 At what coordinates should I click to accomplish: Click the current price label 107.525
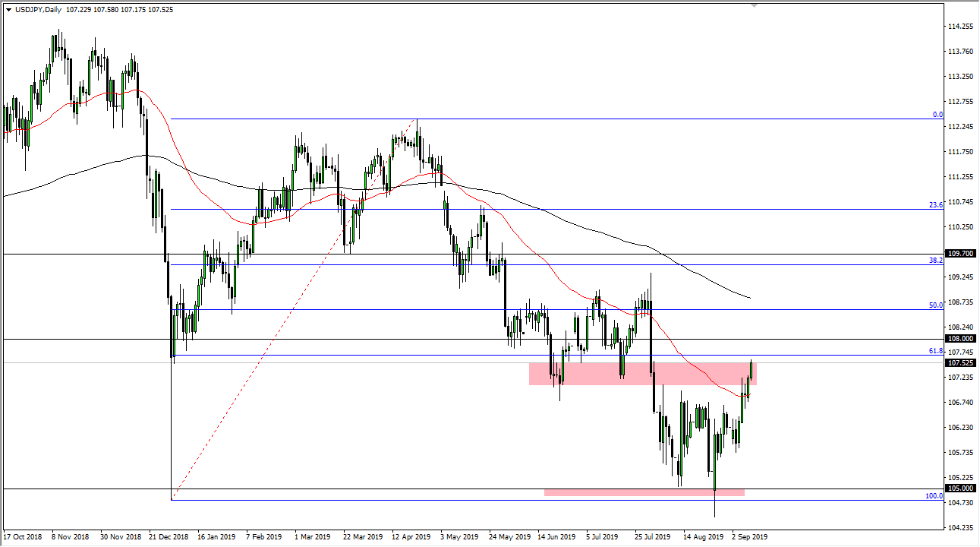(x=961, y=363)
